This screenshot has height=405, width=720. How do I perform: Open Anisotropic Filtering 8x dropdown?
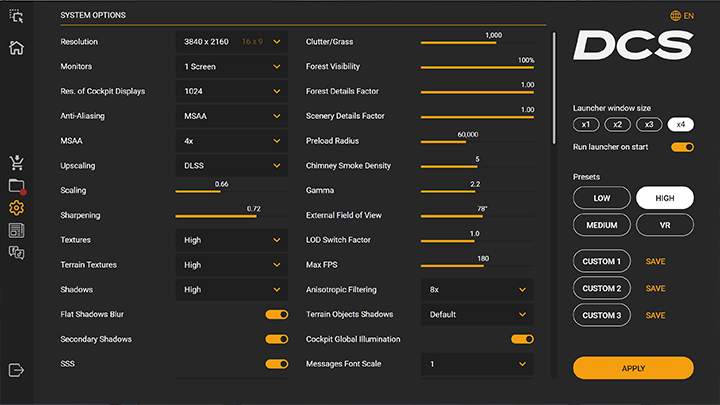(477, 290)
